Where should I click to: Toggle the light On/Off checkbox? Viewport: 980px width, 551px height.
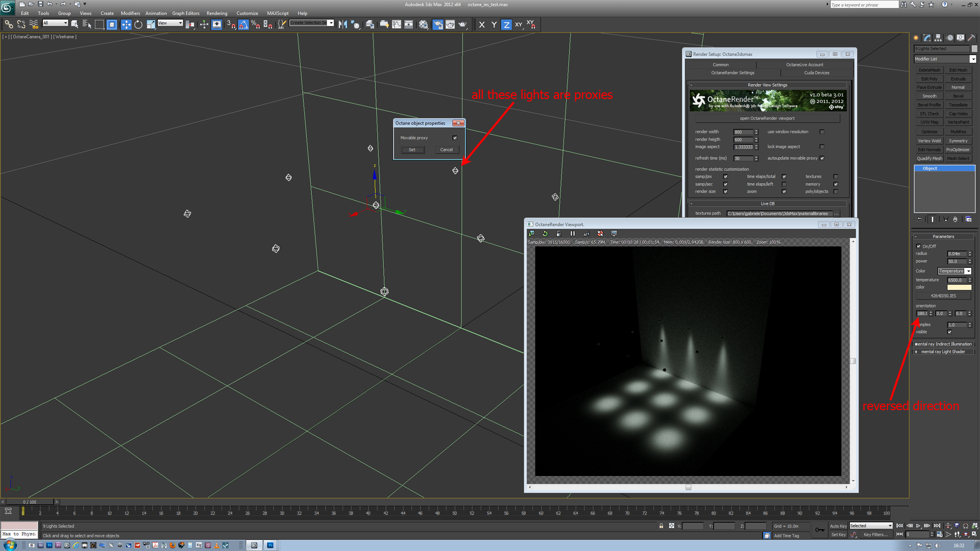click(919, 246)
